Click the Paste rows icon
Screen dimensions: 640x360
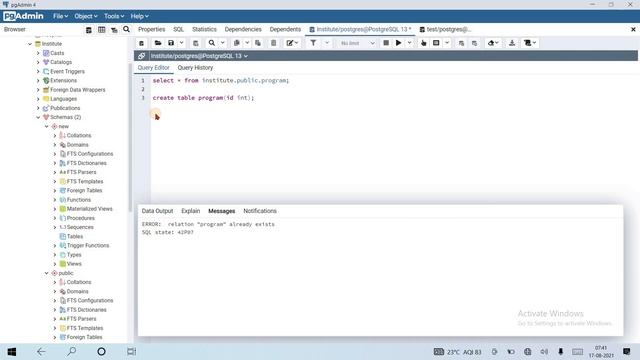(258, 43)
